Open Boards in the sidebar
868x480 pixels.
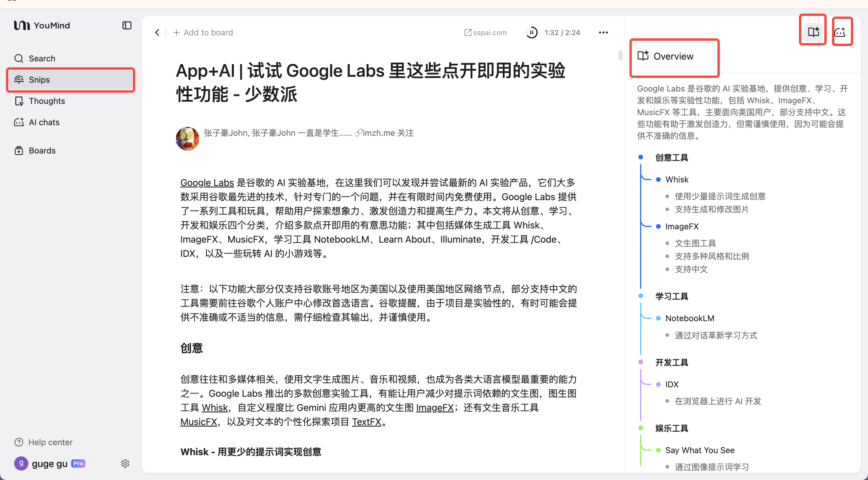click(x=71, y=151)
